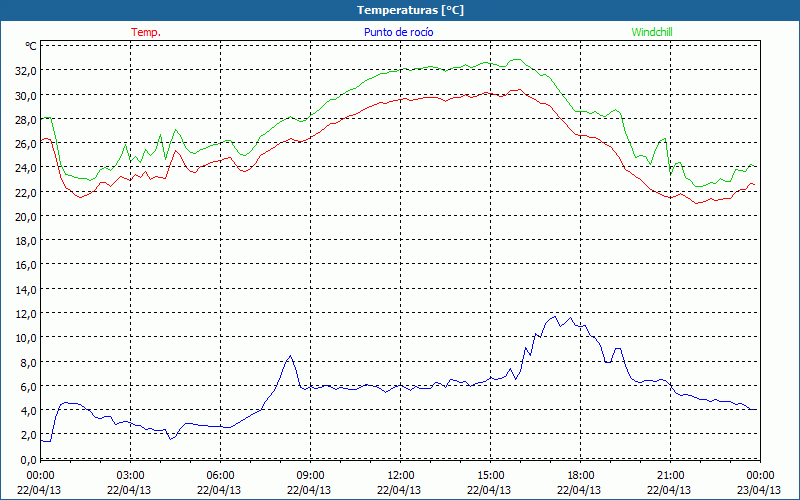Click the 2,0 y-axis value
Image resolution: width=800 pixels, height=500 pixels.
tap(28, 435)
